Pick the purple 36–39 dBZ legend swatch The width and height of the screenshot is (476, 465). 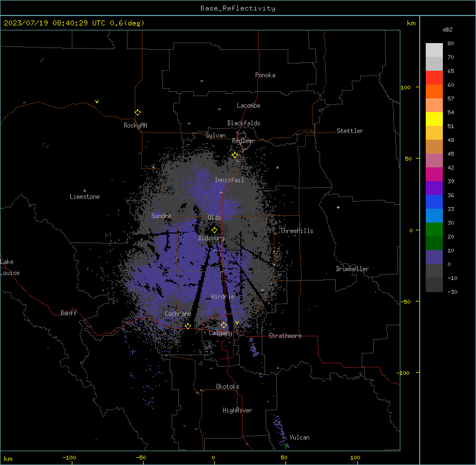[434, 188]
